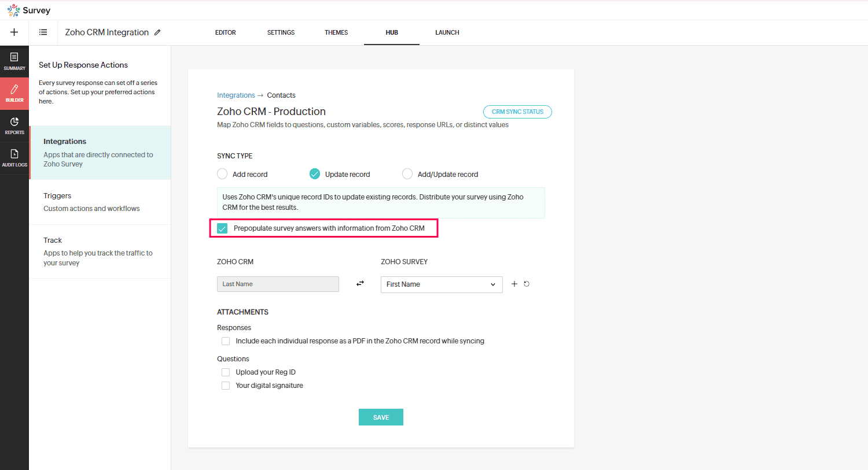The image size is (868, 470).
Task: Click the SYNC TYPE label
Action: pos(235,156)
